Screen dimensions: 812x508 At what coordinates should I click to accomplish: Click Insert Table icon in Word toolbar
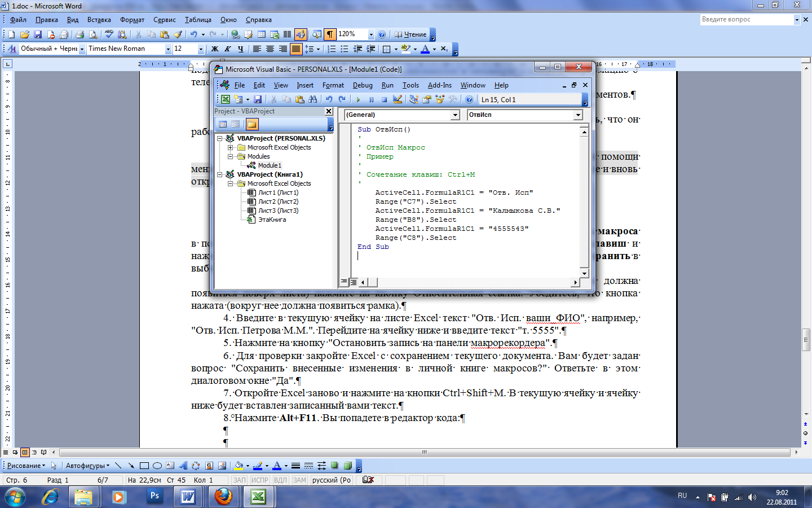pyautogui.click(x=262, y=34)
